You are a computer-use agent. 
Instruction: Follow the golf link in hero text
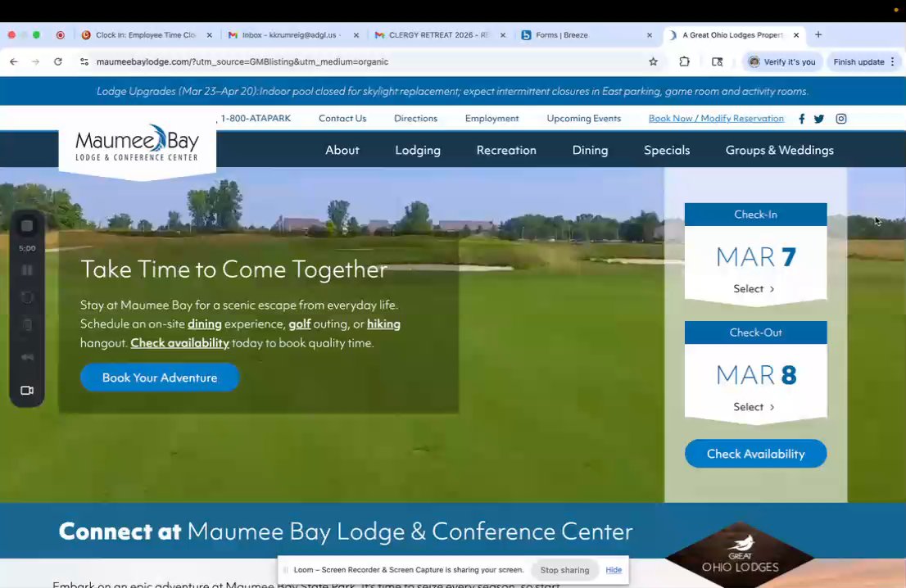(x=299, y=324)
